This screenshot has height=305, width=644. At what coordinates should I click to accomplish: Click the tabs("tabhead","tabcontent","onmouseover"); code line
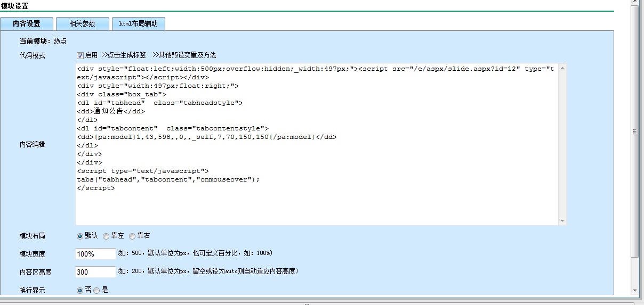[x=168, y=179]
